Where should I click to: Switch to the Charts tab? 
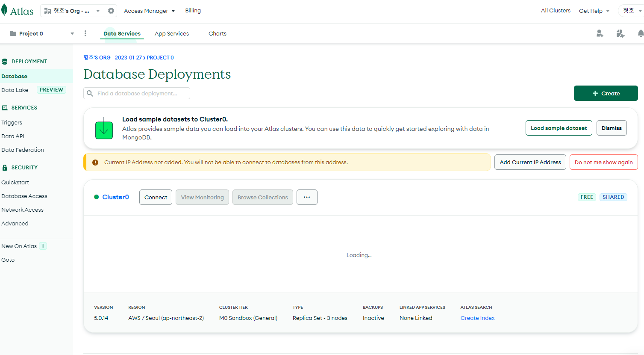(218, 33)
